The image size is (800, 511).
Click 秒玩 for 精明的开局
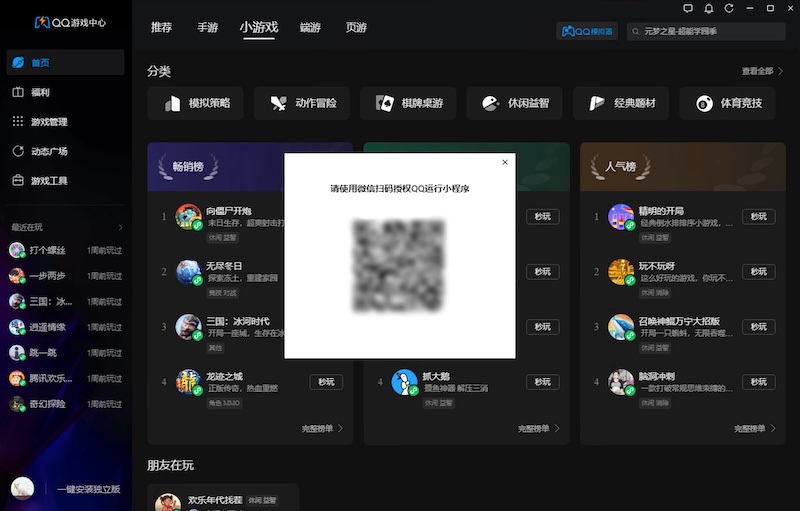click(x=759, y=216)
